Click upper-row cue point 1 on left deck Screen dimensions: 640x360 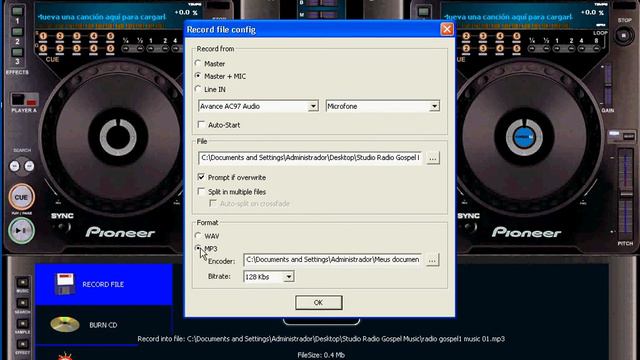pos(43,36)
